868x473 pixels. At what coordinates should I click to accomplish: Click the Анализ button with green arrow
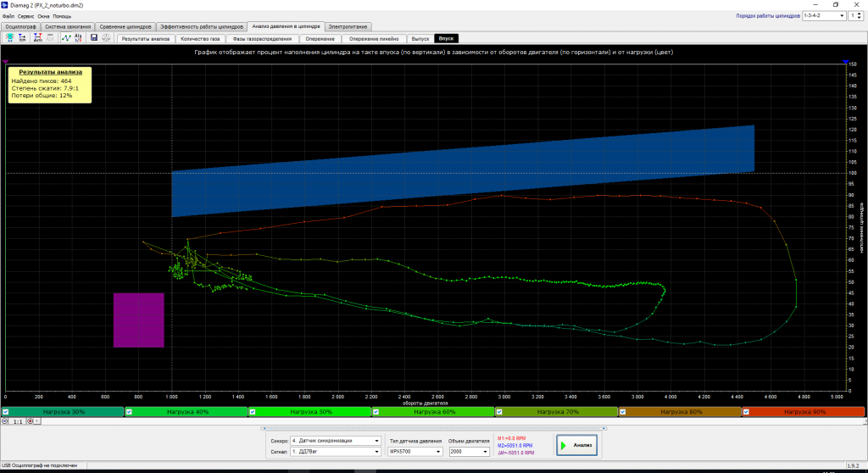point(576,445)
